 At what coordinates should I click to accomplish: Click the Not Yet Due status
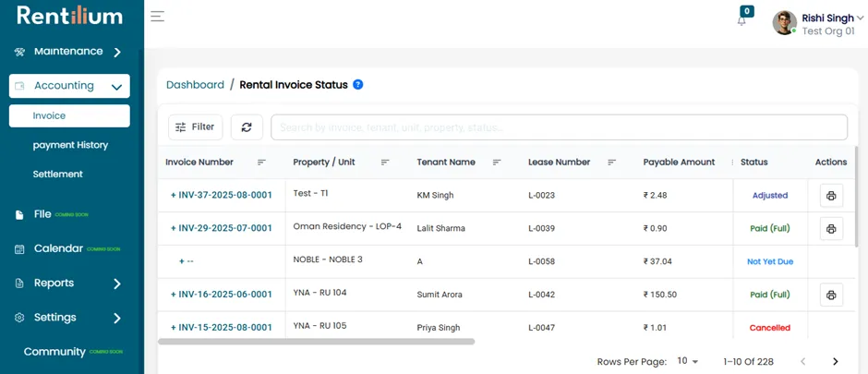[x=770, y=261]
